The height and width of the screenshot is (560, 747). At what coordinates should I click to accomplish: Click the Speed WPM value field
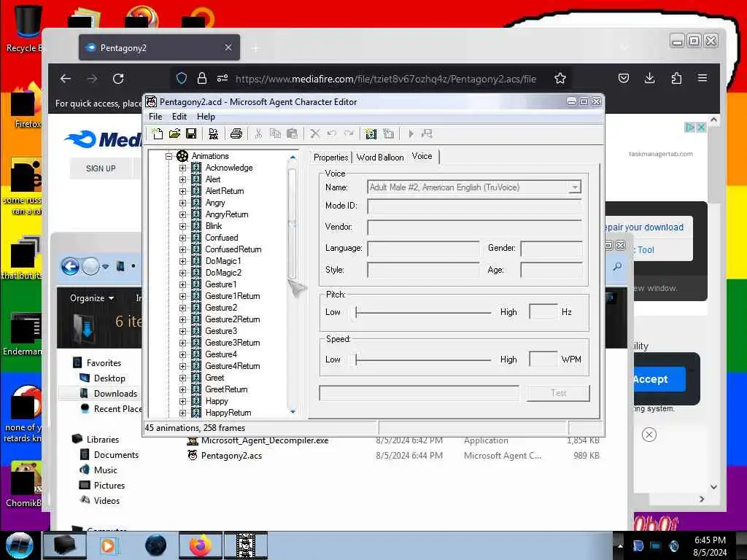pyautogui.click(x=543, y=359)
